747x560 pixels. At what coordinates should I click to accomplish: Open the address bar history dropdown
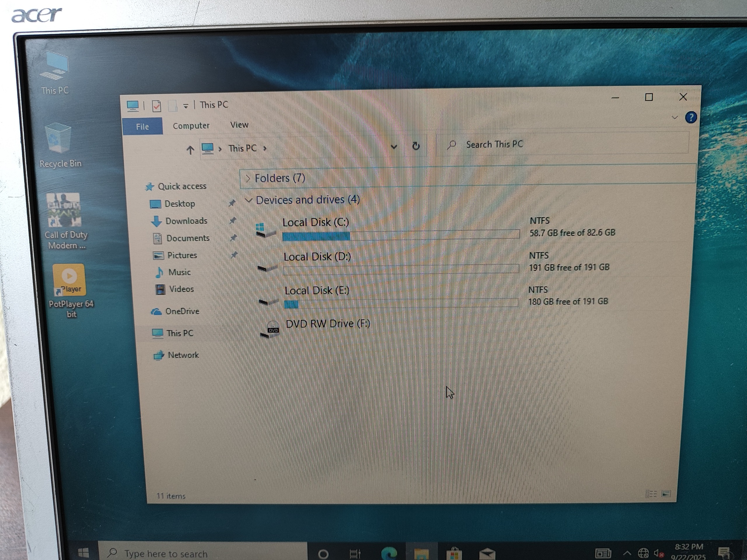pyautogui.click(x=394, y=146)
